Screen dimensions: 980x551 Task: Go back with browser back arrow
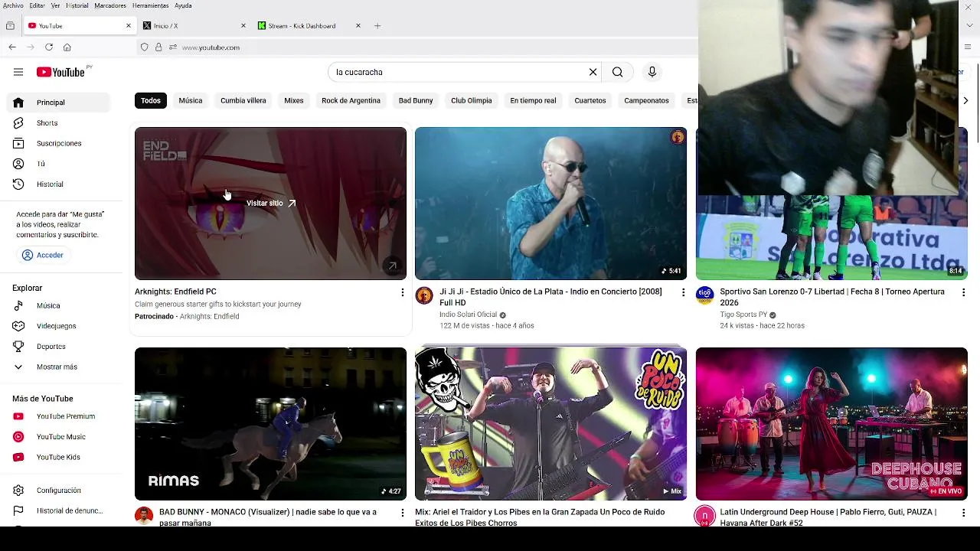click(x=12, y=47)
